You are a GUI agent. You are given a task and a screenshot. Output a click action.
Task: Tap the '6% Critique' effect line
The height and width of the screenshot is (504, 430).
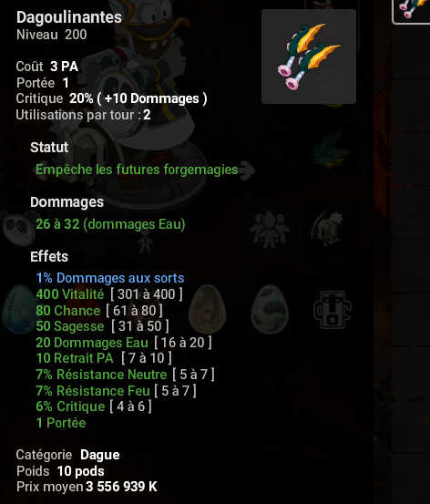(x=94, y=406)
